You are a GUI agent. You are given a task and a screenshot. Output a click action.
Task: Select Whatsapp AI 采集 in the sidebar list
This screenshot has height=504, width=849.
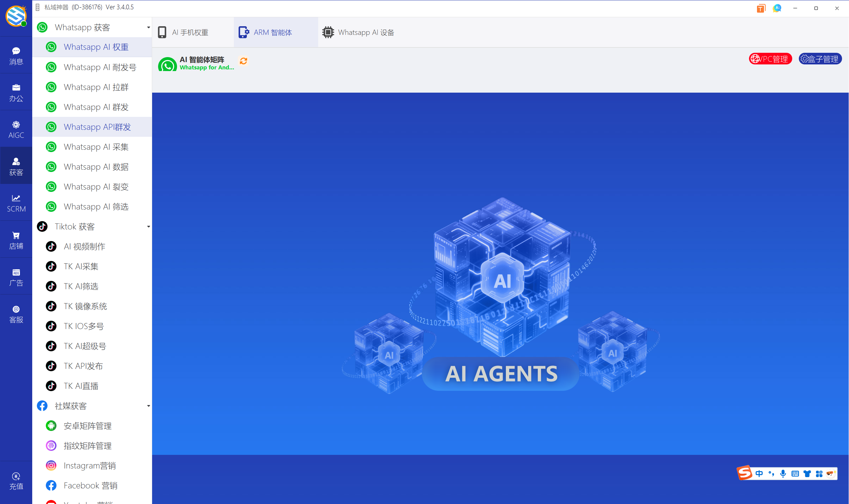[x=96, y=147]
